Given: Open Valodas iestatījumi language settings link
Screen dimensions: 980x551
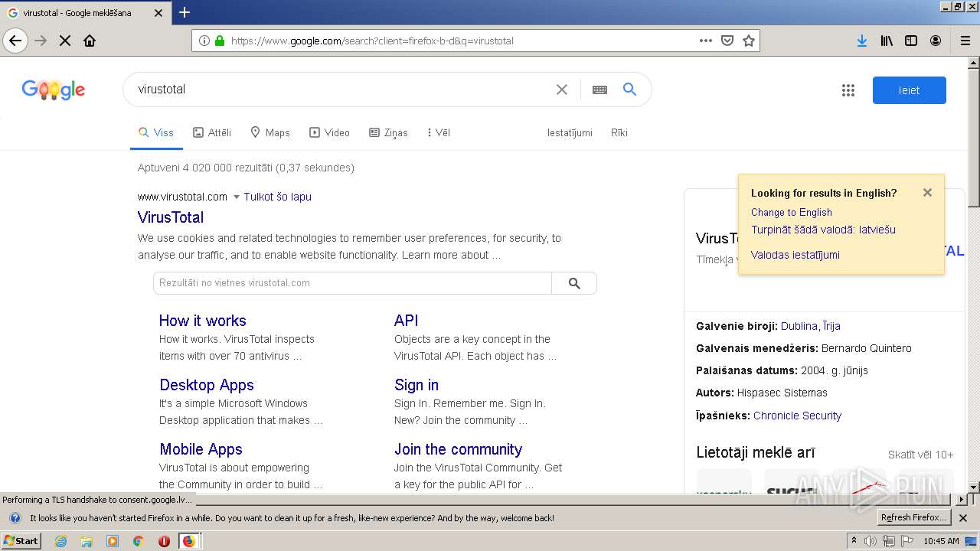Looking at the screenshot, I should [795, 255].
